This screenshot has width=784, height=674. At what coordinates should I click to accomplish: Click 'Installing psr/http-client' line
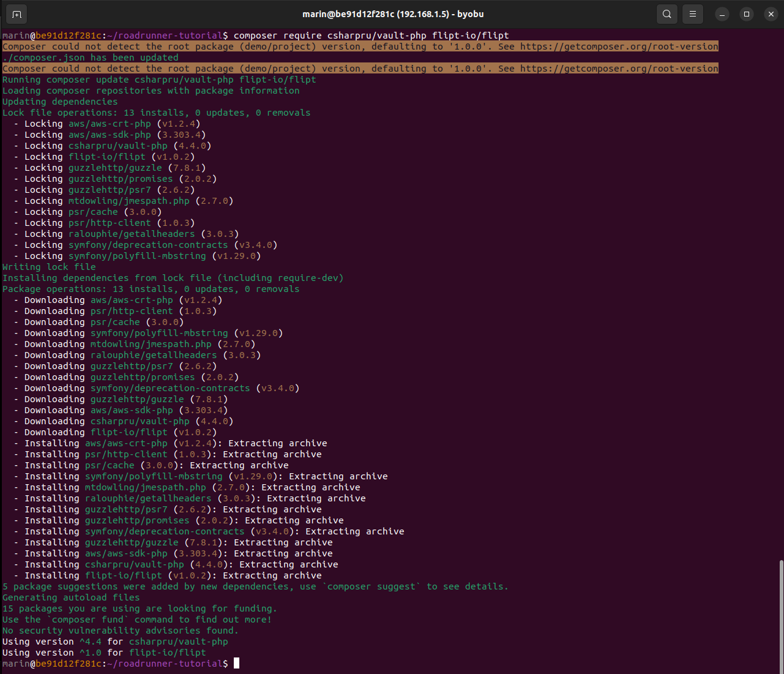(x=168, y=454)
